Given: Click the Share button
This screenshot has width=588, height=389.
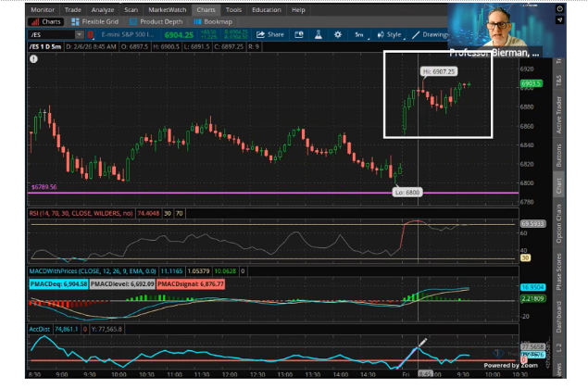Looking at the screenshot, I should click(270, 34).
